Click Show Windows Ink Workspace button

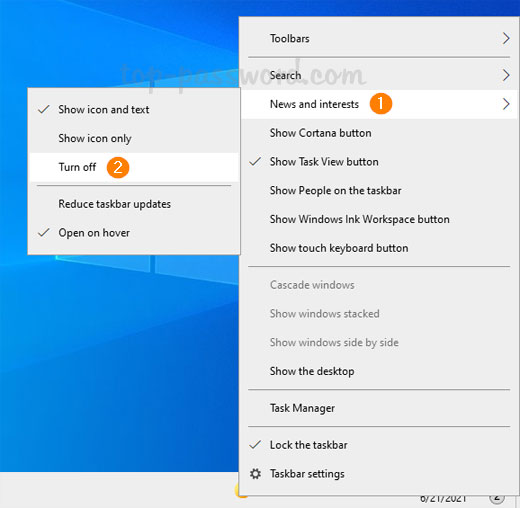point(379,219)
